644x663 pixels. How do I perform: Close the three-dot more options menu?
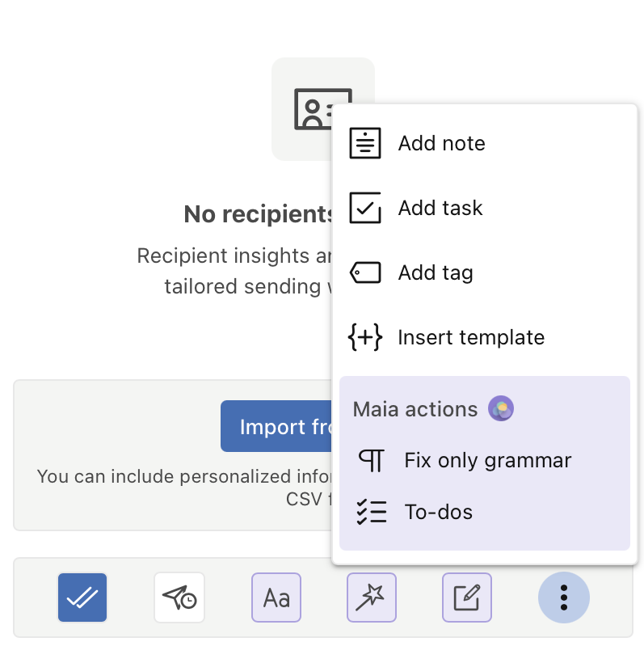tap(564, 597)
